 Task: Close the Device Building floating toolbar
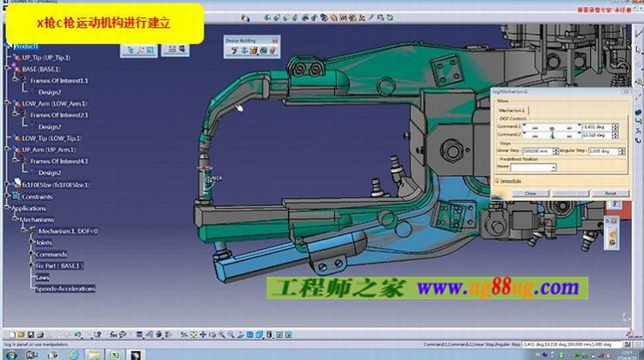[276, 40]
